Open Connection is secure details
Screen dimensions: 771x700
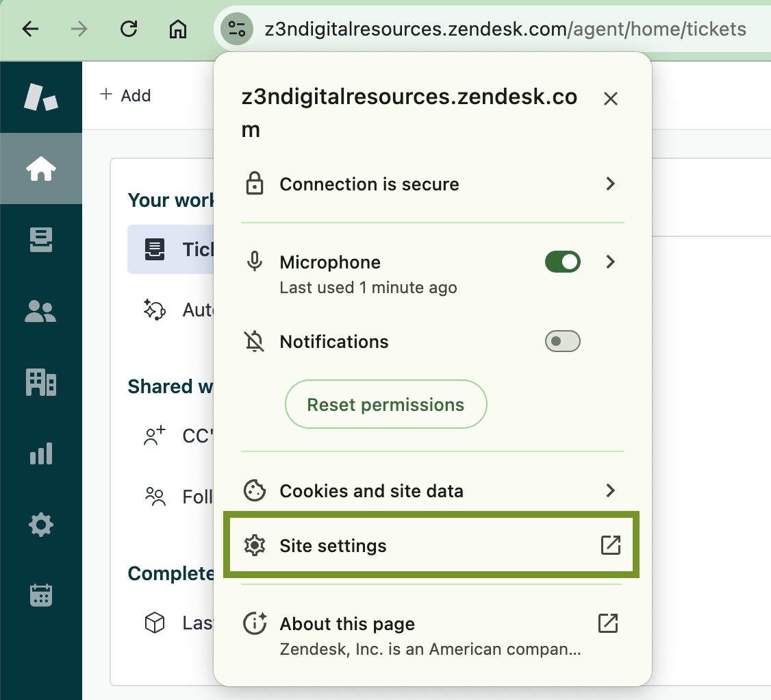click(433, 184)
